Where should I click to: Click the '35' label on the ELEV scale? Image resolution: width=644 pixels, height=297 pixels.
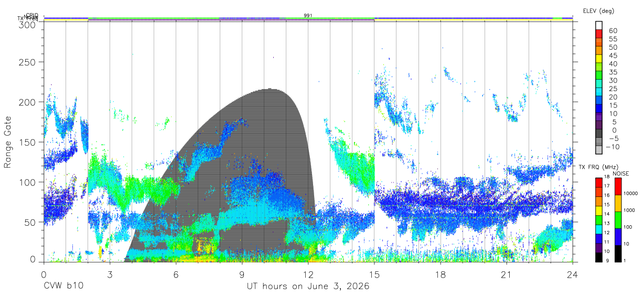tap(613, 72)
